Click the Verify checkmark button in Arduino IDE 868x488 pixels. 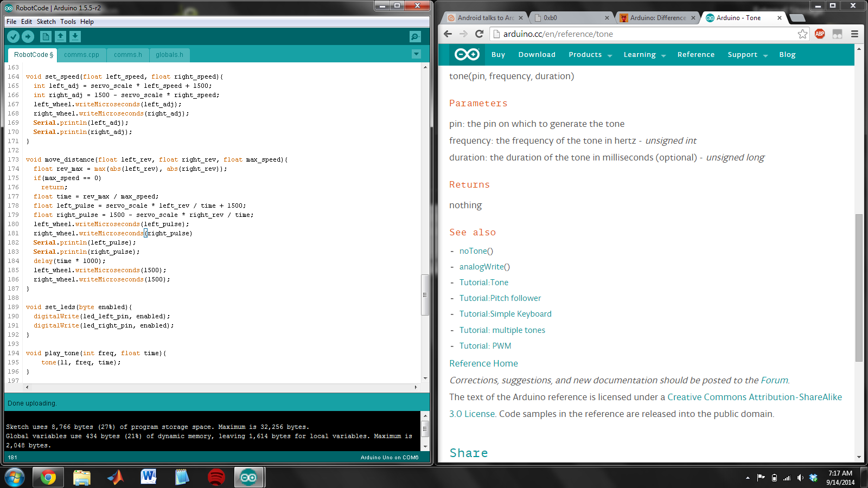(14, 36)
